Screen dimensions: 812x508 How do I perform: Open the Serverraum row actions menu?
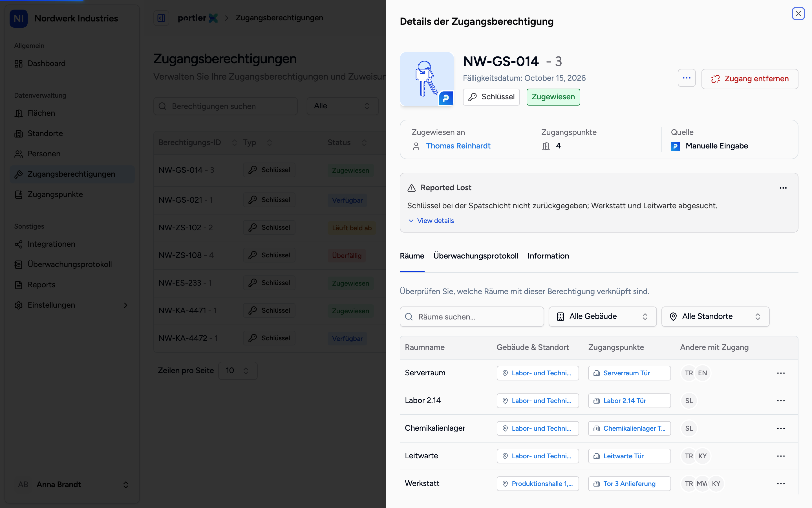(x=781, y=373)
